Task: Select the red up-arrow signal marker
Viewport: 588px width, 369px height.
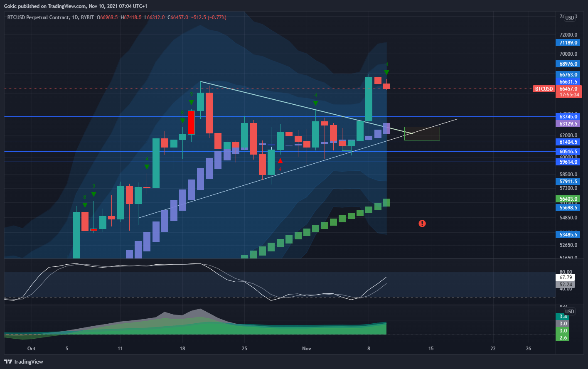Action: click(x=280, y=161)
